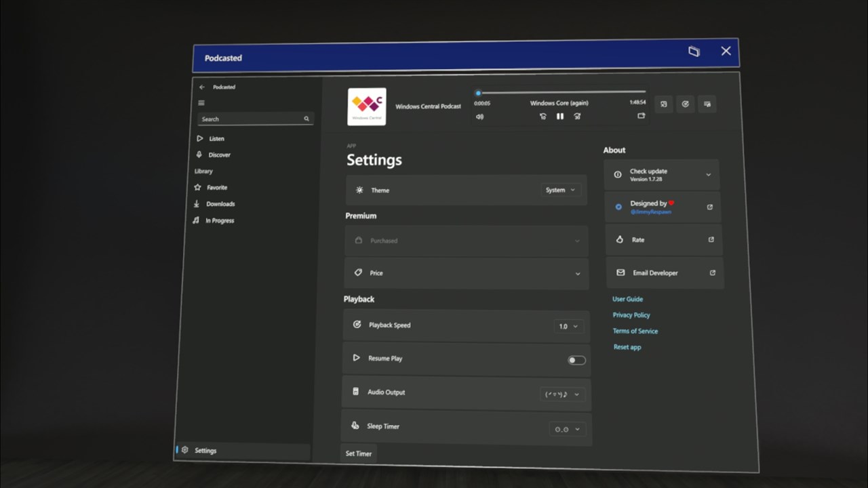Click the Resume Play triangle icon
This screenshot has height=488, width=868.
pos(356,358)
